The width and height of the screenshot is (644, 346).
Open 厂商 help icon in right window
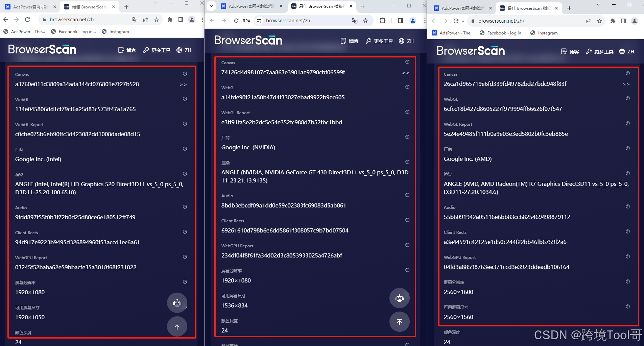pos(628,148)
